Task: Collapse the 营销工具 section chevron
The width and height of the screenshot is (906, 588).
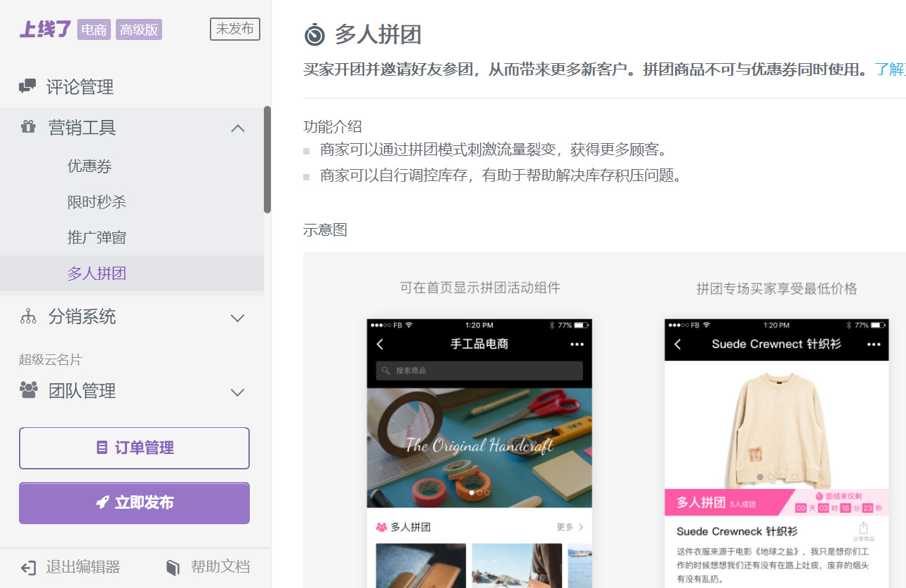Action: pos(238,128)
